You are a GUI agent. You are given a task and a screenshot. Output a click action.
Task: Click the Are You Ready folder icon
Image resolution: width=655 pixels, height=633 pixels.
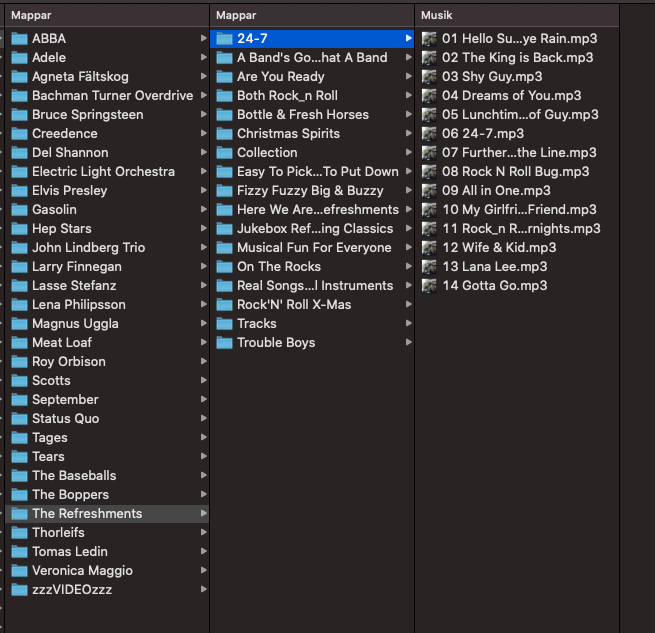point(224,77)
